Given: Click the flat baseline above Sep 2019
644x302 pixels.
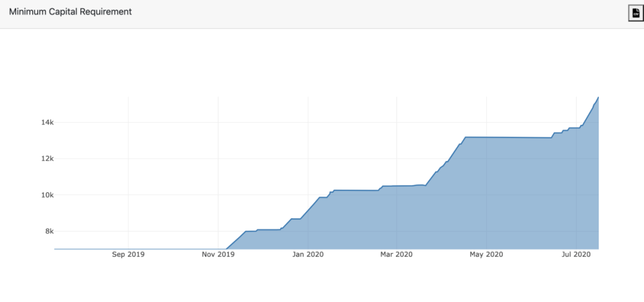Looking at the screenshot, I should (128, 249).
